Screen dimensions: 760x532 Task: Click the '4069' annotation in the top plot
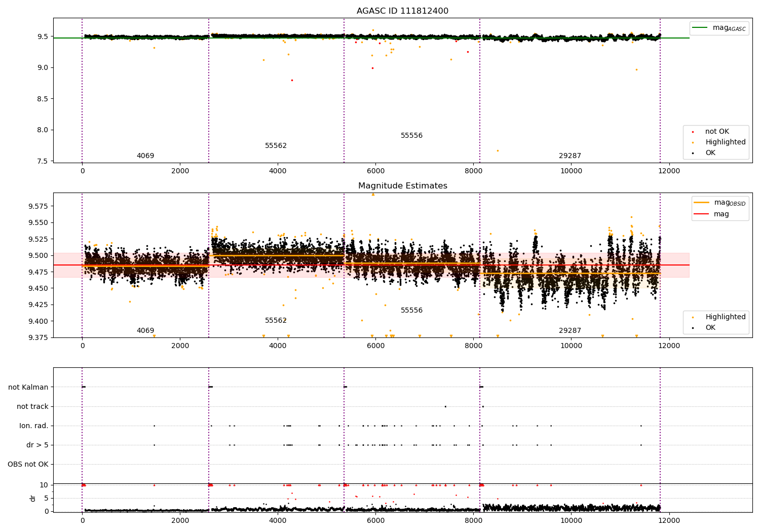pyautogui.click(x=145, y=156)
